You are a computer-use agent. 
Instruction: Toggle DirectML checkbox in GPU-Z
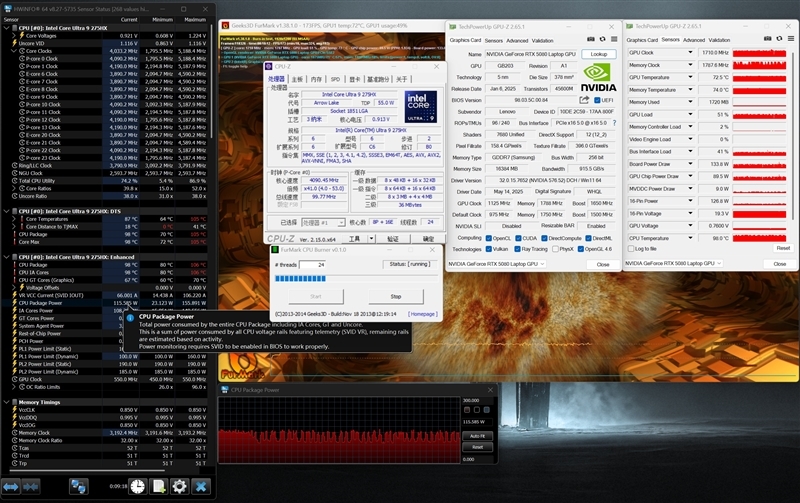[x=588, y=238]
